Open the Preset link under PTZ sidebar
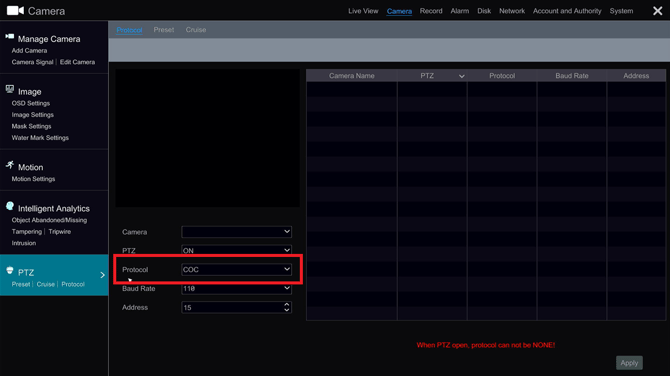 (x=21, y=284)
